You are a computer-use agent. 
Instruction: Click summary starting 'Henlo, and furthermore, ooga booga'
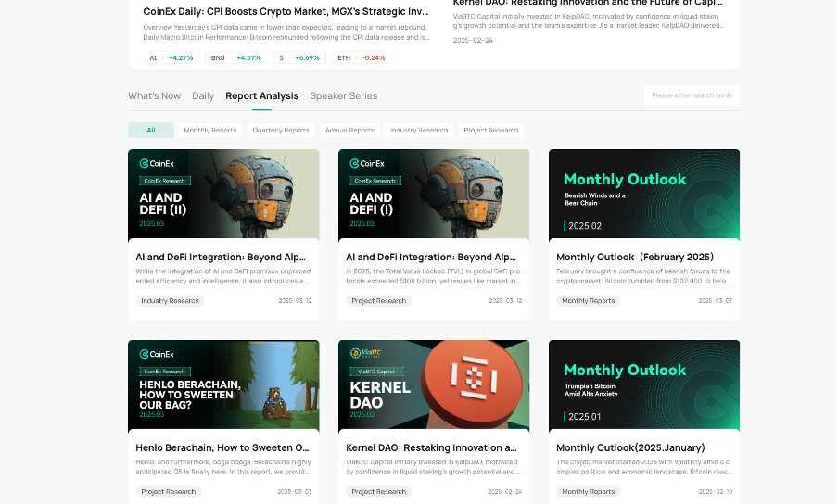point(222,467)
